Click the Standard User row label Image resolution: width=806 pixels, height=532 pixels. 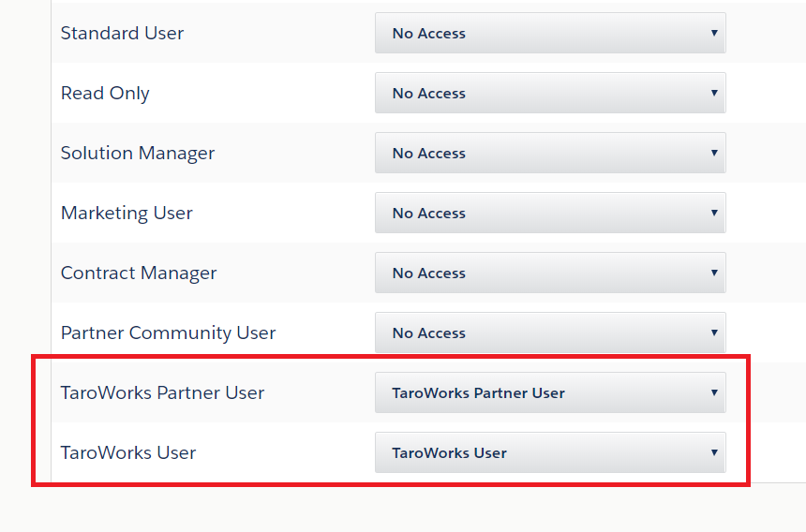pyautogui.click(x=122, y=33)
